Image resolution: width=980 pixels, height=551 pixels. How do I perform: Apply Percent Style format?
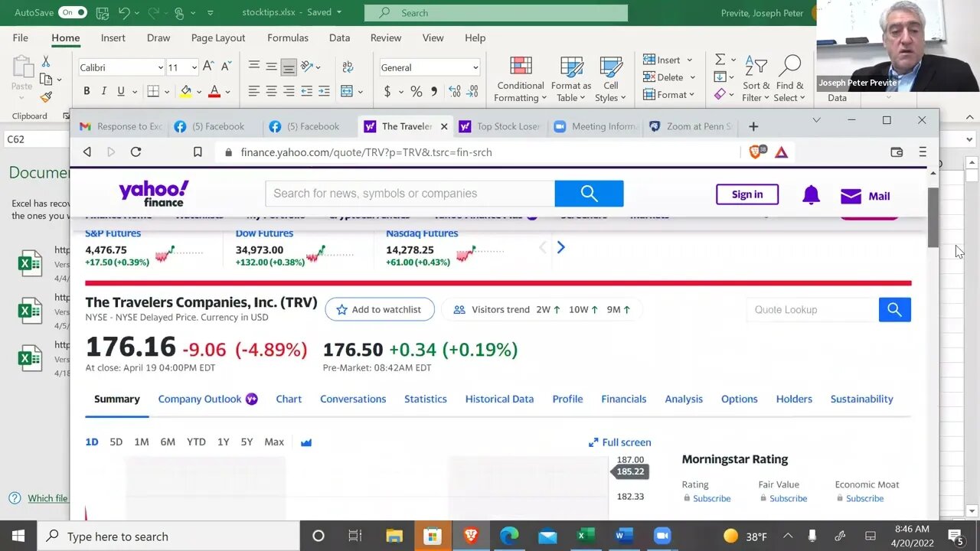click(x=416, y=91)
